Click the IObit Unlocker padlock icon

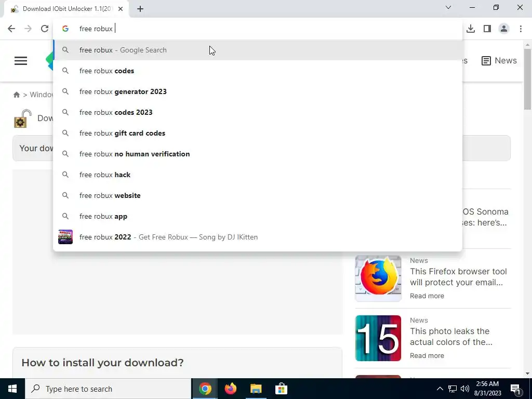coord(22,118)
